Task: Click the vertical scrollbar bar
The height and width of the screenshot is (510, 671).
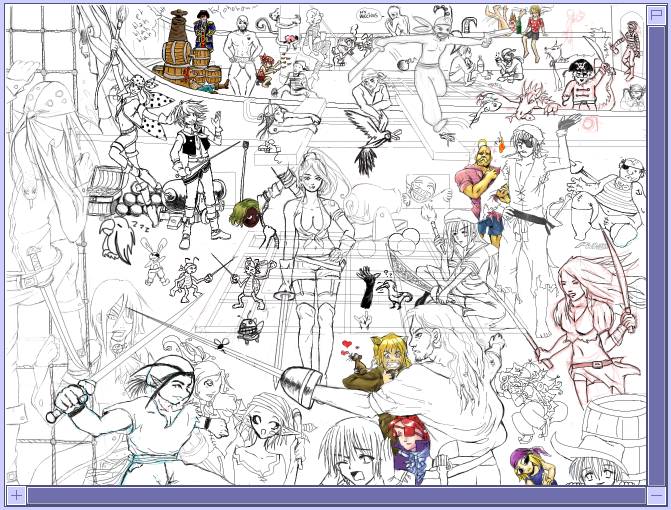Action: coord(656,255)
